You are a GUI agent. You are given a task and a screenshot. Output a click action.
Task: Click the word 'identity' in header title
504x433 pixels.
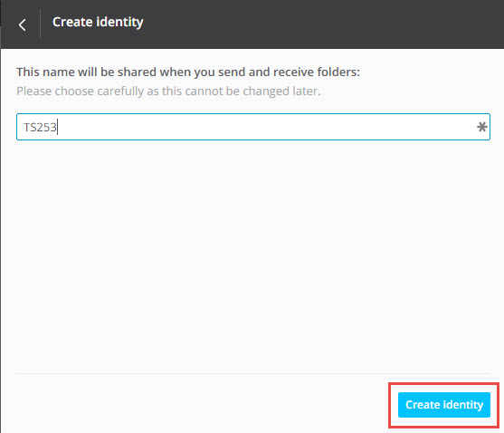click(x=119, y=23)
